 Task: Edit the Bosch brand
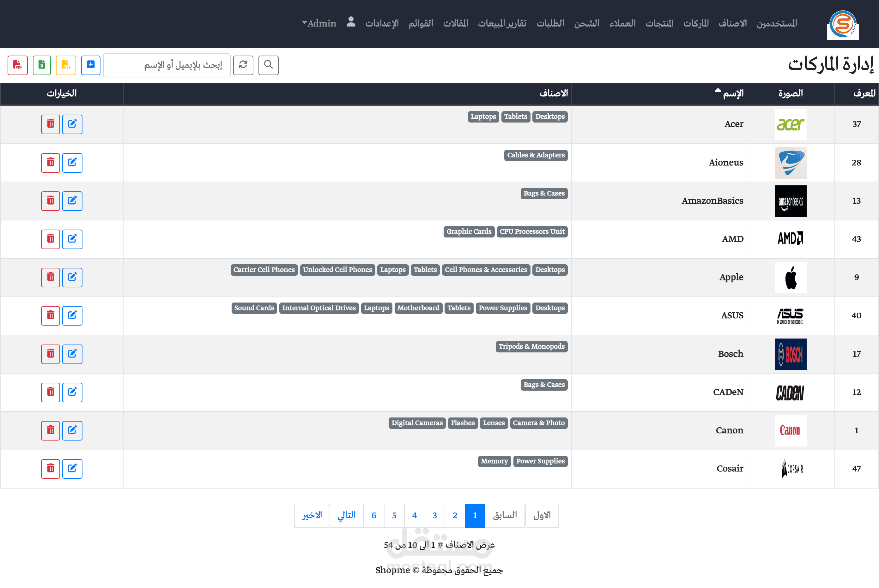point(72,354)
